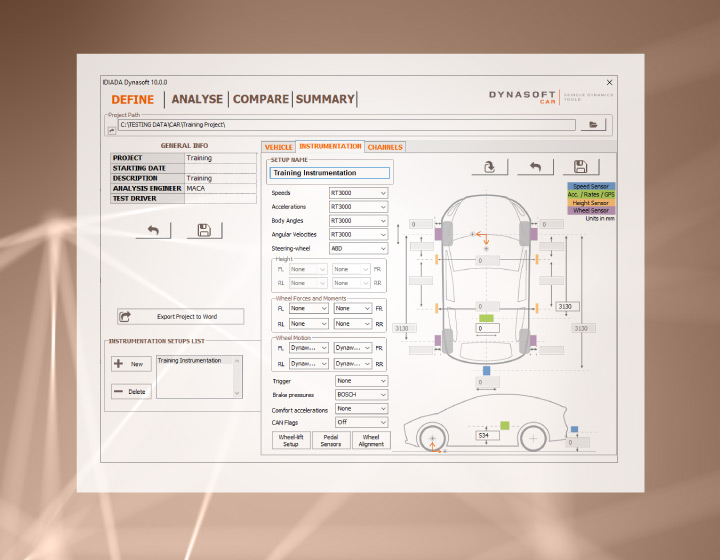
Task: Open the Accelerations dropdown
Action: tap(358, 207)
